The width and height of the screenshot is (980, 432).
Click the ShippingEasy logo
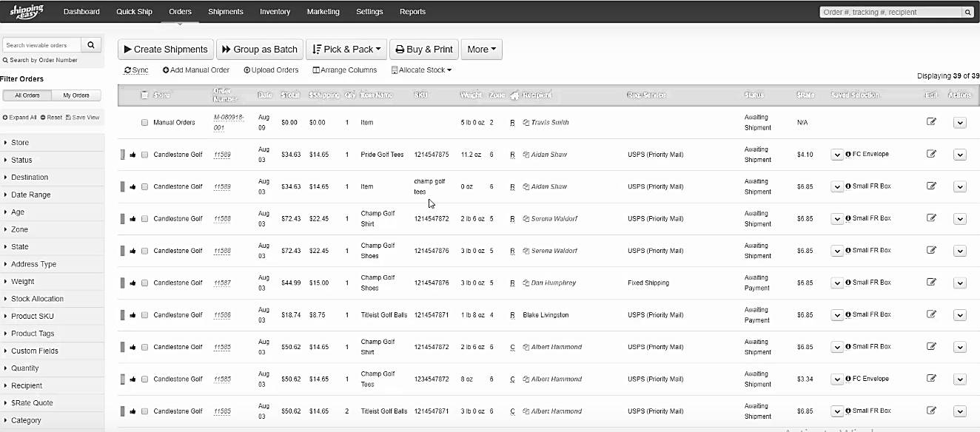(27, 11)
